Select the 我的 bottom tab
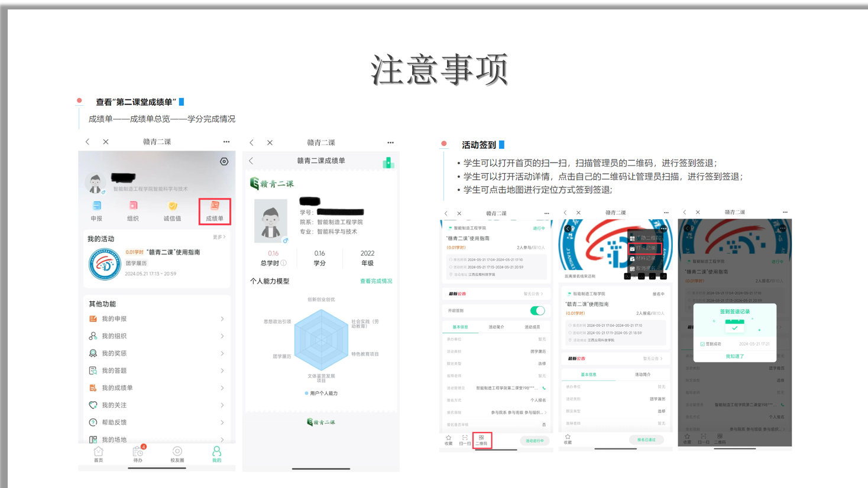 pos(216,454)
